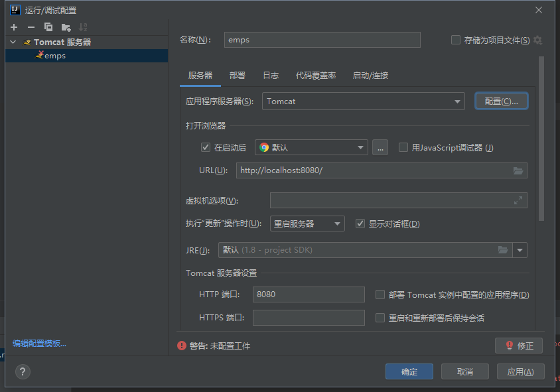The width and height of the screenshot is (560, 392).
Task: Click the 配置(C)... button
Action: (x=502, y=101)
